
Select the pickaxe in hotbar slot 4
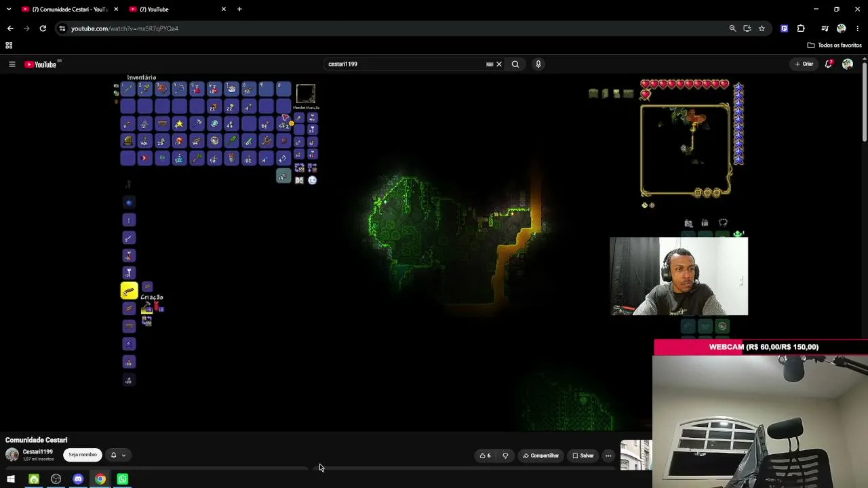coord(179,89)
